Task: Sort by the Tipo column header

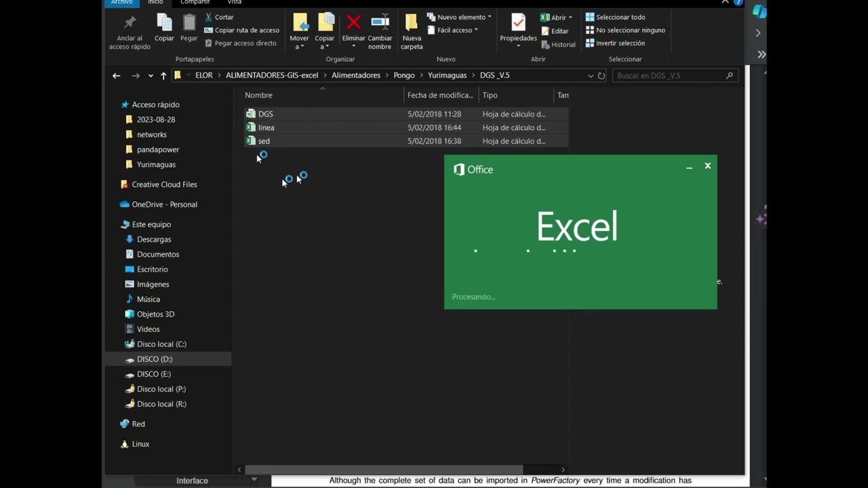Action: point(515,95)
